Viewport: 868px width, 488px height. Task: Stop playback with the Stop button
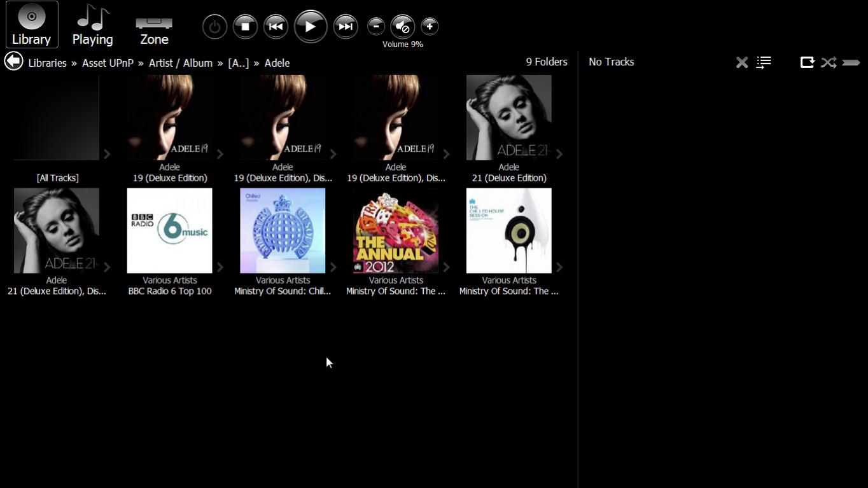click(245, 27)
